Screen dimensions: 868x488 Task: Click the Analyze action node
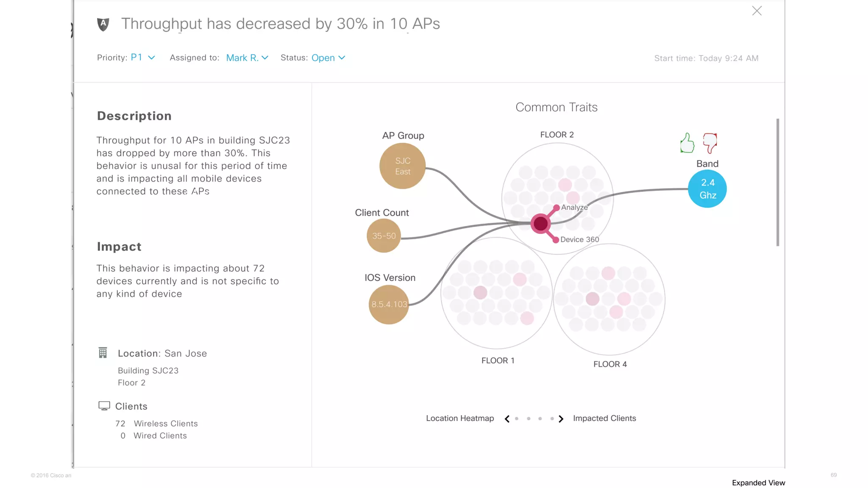[556, 208]
